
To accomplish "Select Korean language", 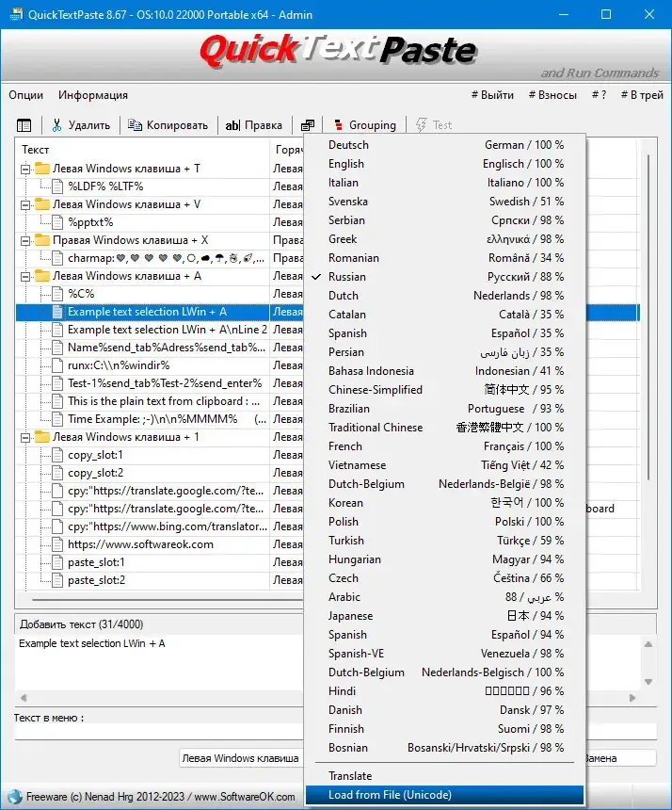I will 445,503.
